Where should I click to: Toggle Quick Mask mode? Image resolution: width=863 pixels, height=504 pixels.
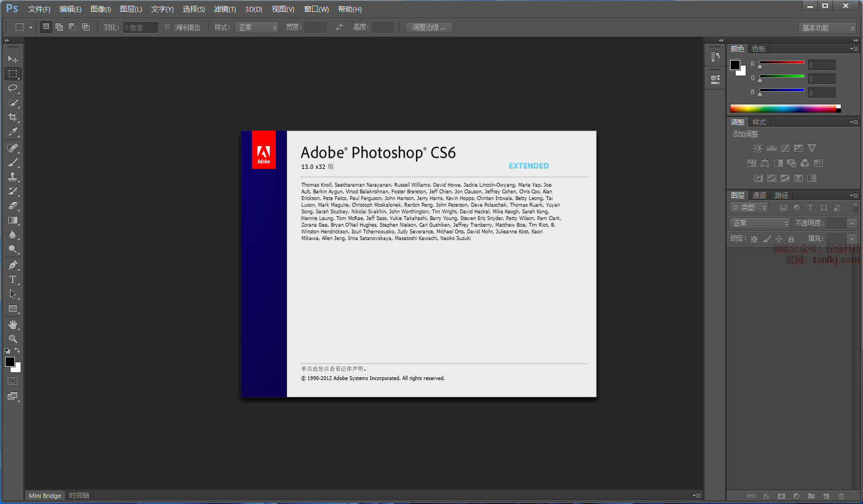click(x=13, y=381)
